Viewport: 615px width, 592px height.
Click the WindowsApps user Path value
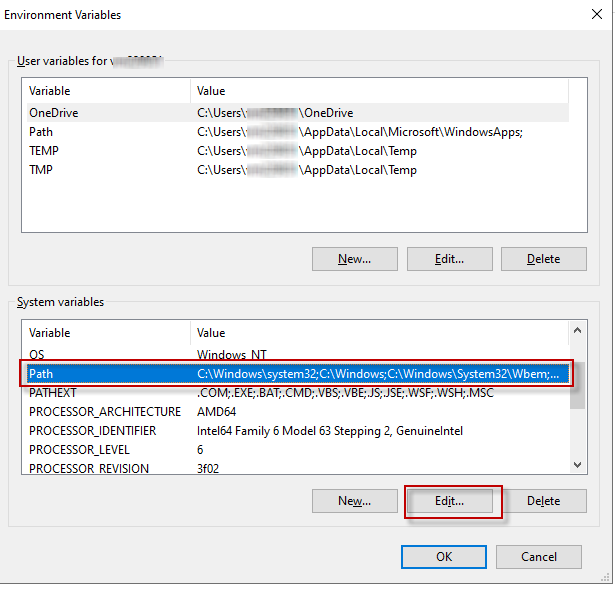coord(360,132)
